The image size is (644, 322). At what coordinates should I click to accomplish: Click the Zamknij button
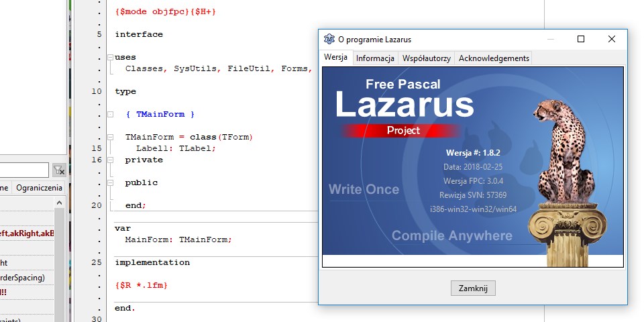coord(473,288)
